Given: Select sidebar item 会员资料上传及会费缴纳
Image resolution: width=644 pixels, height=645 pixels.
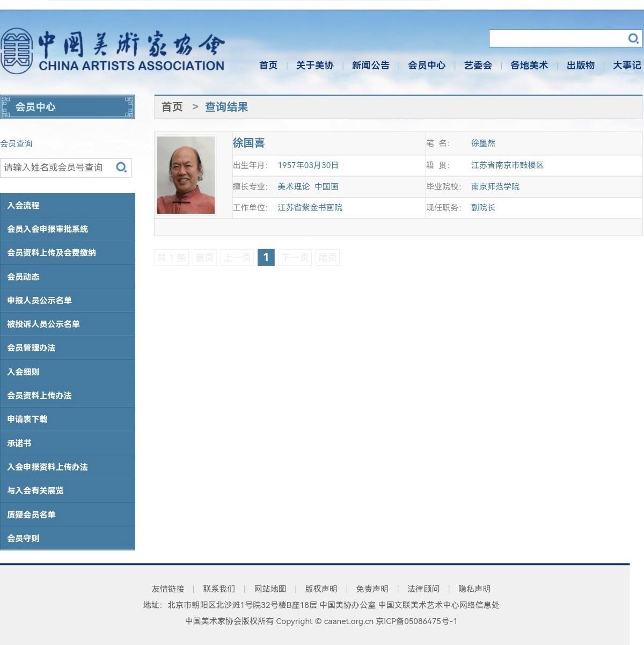Looking at the screenshot, I should pos(68,252).
